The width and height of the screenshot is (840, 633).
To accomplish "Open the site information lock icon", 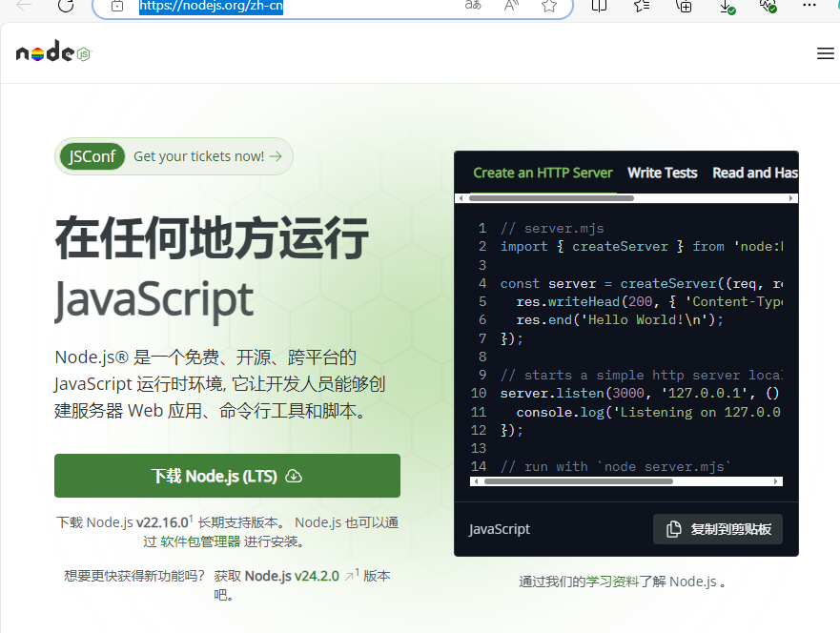I will pyautogui.click(x=116, y=6).
